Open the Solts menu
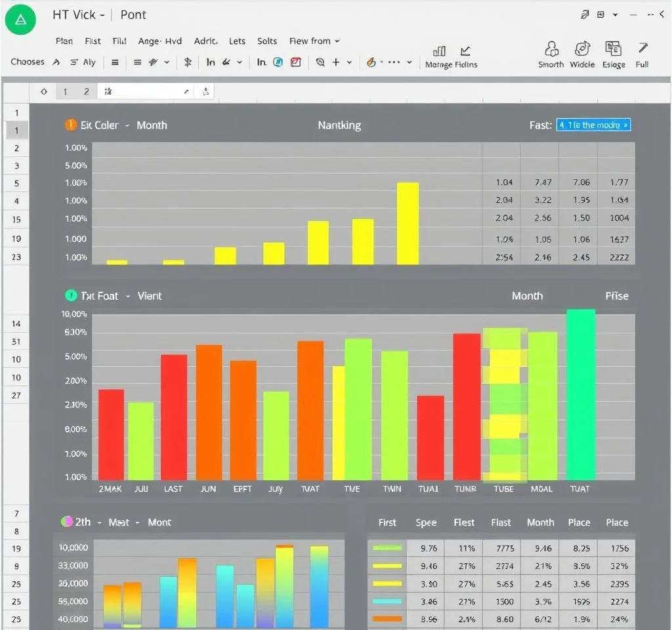Image resolution: width=672 pixels, height=630 pixels. [267, 41]
